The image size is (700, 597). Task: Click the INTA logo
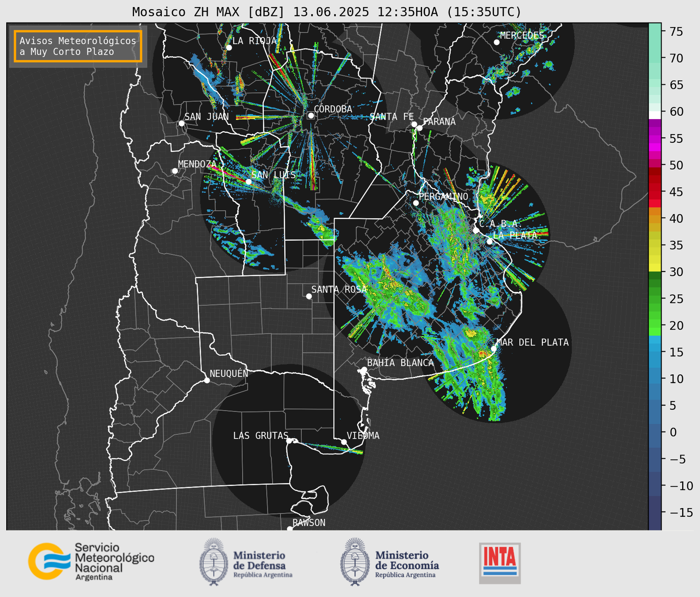(x=500, y=563)
